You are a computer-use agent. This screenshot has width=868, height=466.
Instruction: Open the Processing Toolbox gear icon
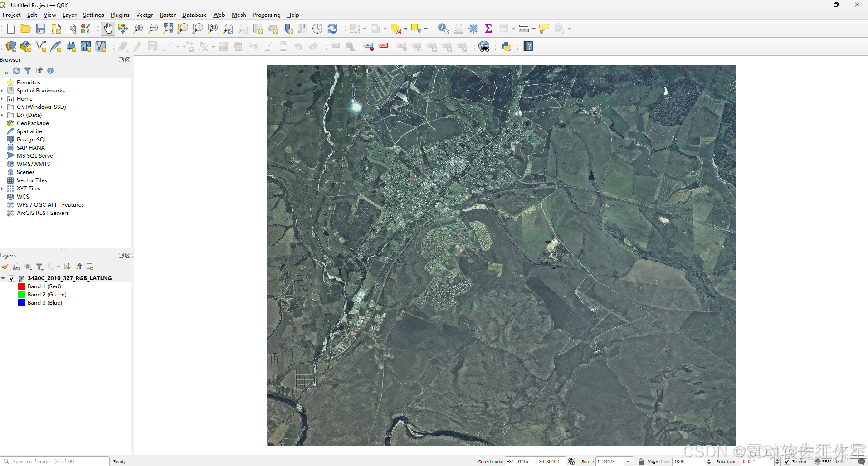[x=473, y=29]
